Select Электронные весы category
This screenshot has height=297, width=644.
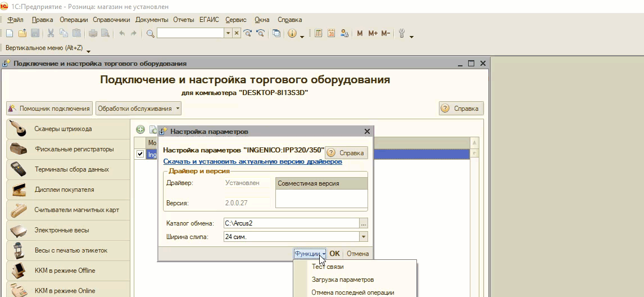point(68,230)
